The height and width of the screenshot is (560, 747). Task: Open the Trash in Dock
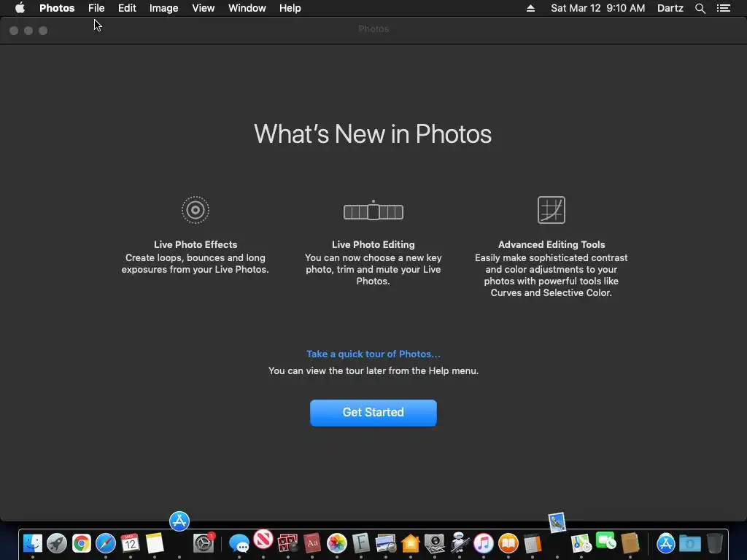point(715,542)
